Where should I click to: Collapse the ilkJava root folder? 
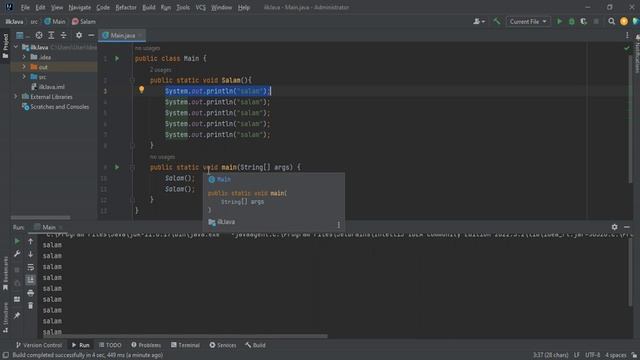tap(16, 47)
